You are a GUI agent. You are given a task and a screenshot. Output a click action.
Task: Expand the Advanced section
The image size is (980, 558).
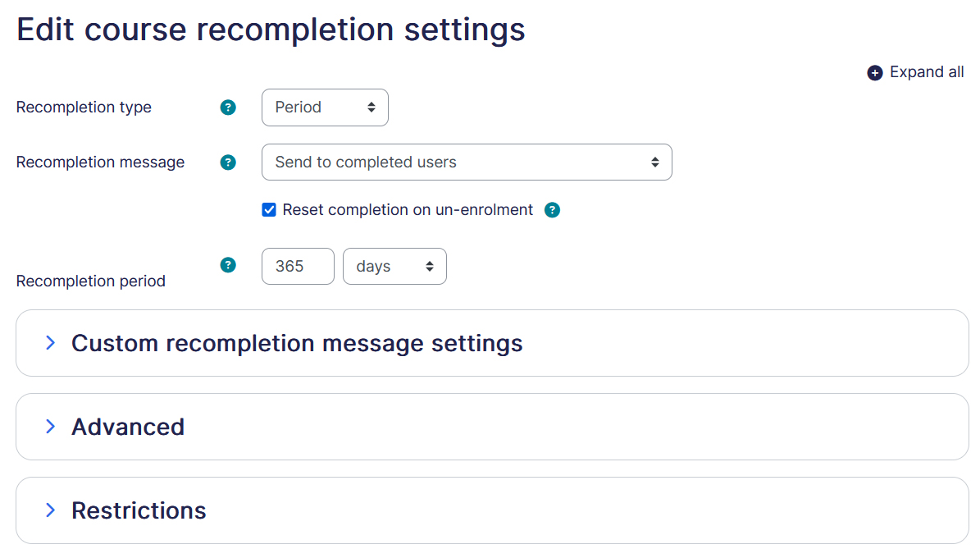128,427
